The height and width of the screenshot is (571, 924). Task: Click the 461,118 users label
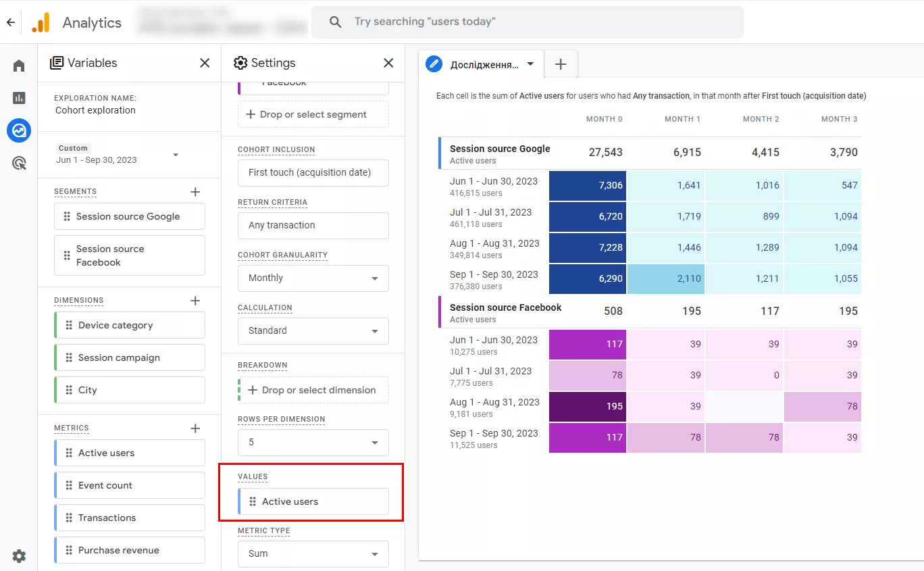[476, 224]
